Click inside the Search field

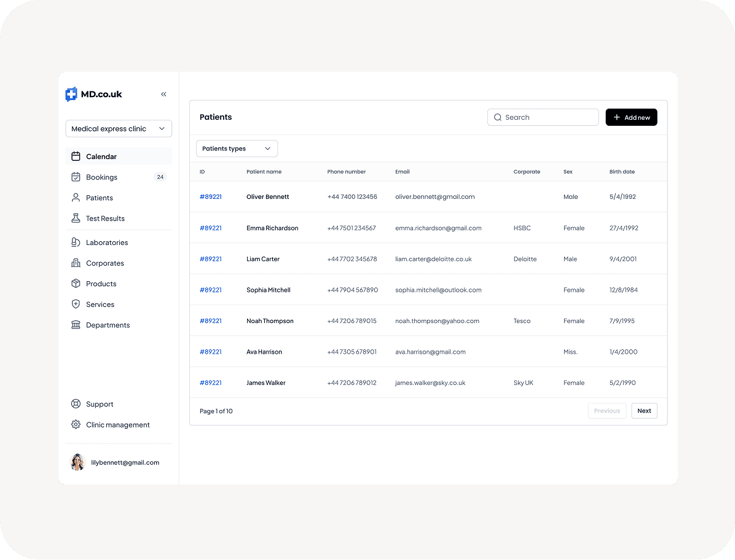point(547,117)
